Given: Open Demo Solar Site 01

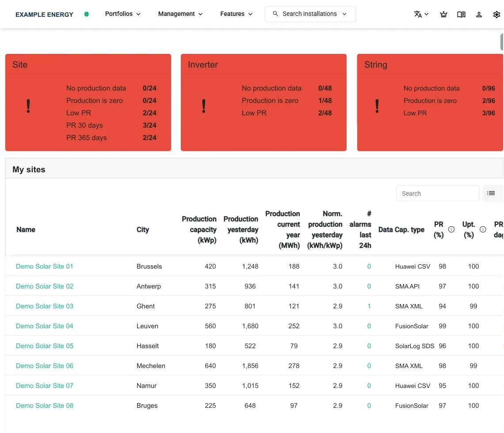Looking at the screenshot, I should pyautogui.click(x=44, y=266).
